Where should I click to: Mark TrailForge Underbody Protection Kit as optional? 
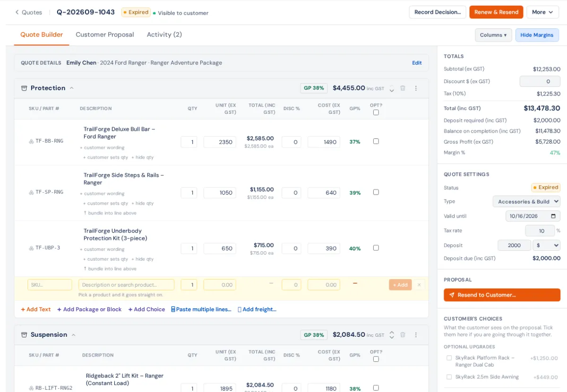(376, 248)
